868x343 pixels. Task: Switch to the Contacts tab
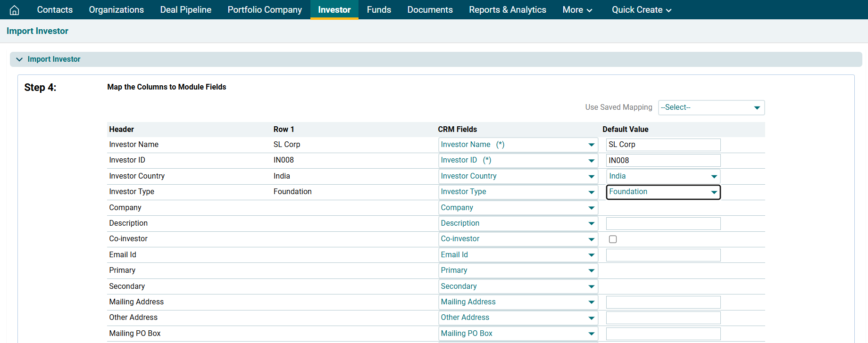pyautogui.click(x=55, y=10)
